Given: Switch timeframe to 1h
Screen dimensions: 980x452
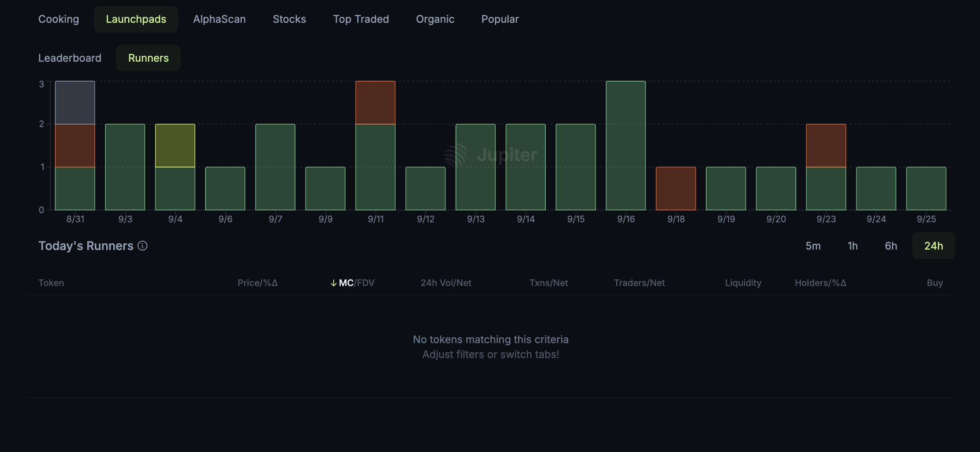Looking at the screenshot, I should [852, 246].
